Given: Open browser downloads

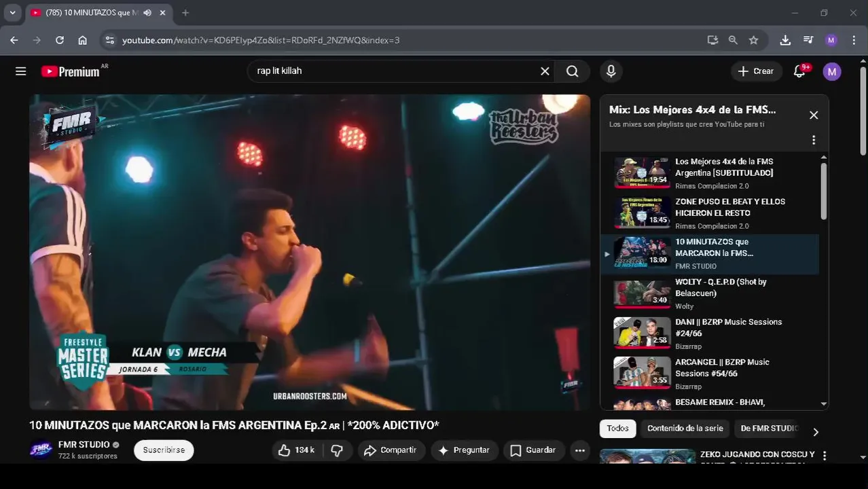Looking at the screenshot, I should pyautogui.click(x=785, y=40).
